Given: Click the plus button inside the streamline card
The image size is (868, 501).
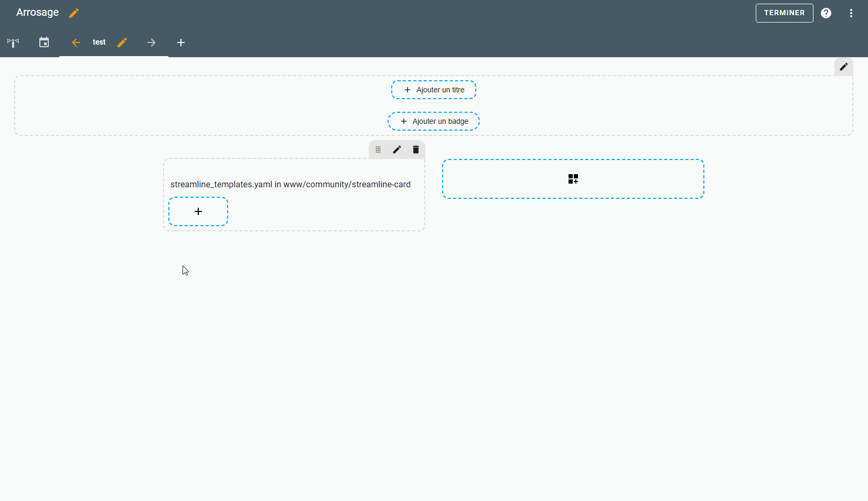Looking at the screenshot, I should pos(198,211).
